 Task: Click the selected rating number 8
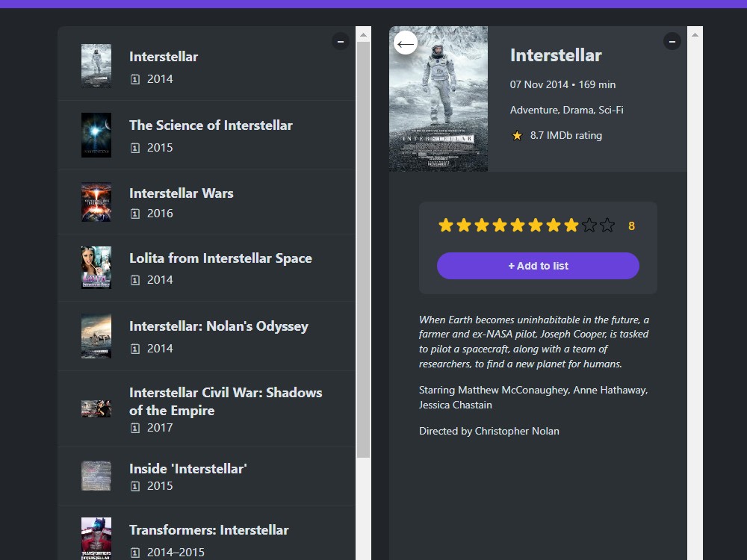coord(631,225)
